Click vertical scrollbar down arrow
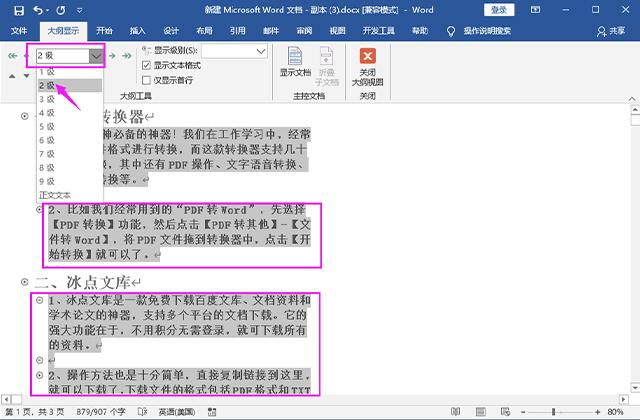Screen dimensions: 640x420 (x=635, y=387)
